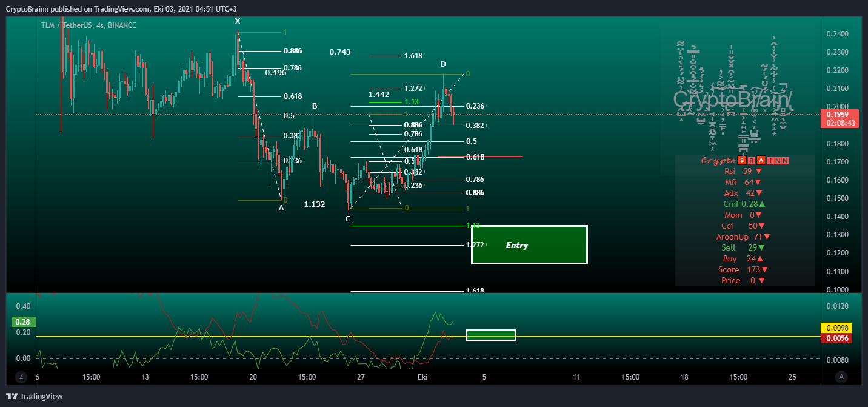The height and width of the screenshot is (407, 868).
Task: Click the red 0.0096 axis label
Action: (x=836, y=338)
